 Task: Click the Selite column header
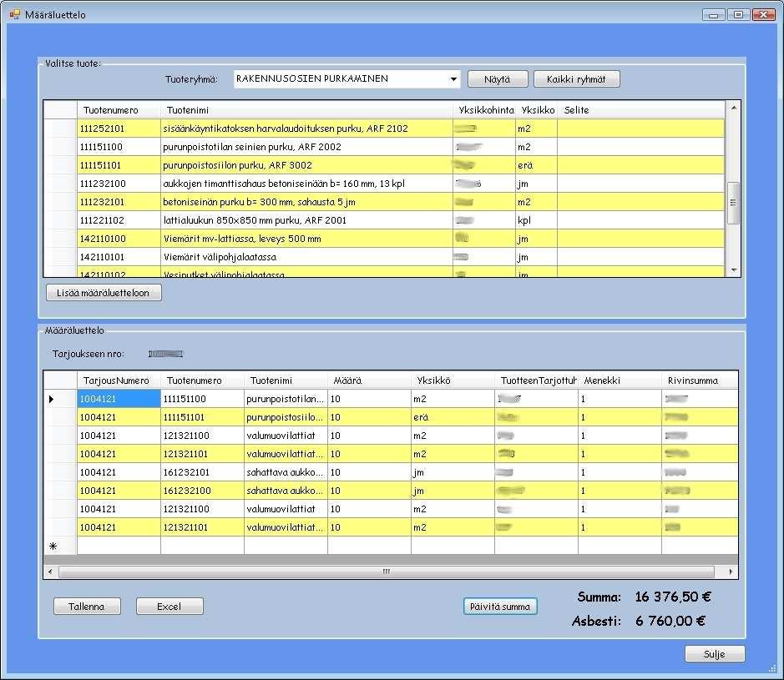(x=641, y=110)
